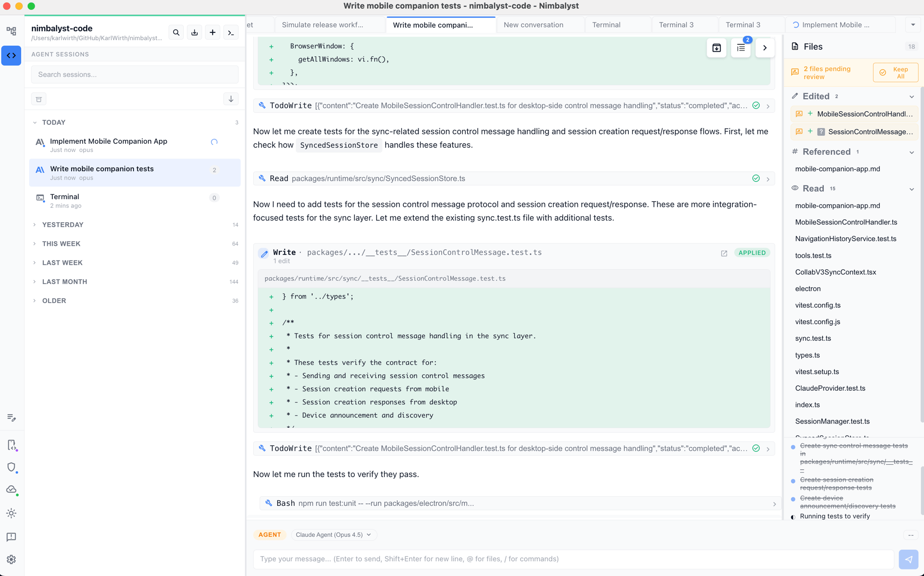Click the new session plus icon
This screenshot has height=576, width=924.
click(213, 32)
